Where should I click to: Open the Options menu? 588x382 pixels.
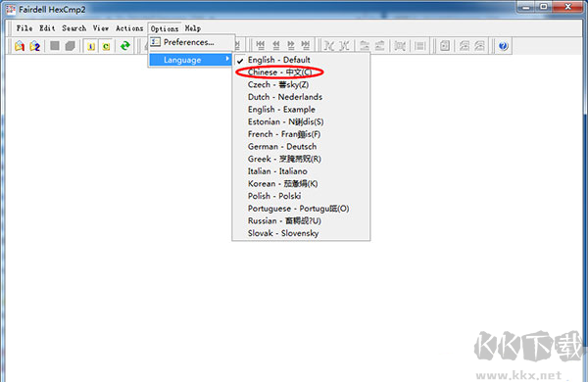coord(165,28)
